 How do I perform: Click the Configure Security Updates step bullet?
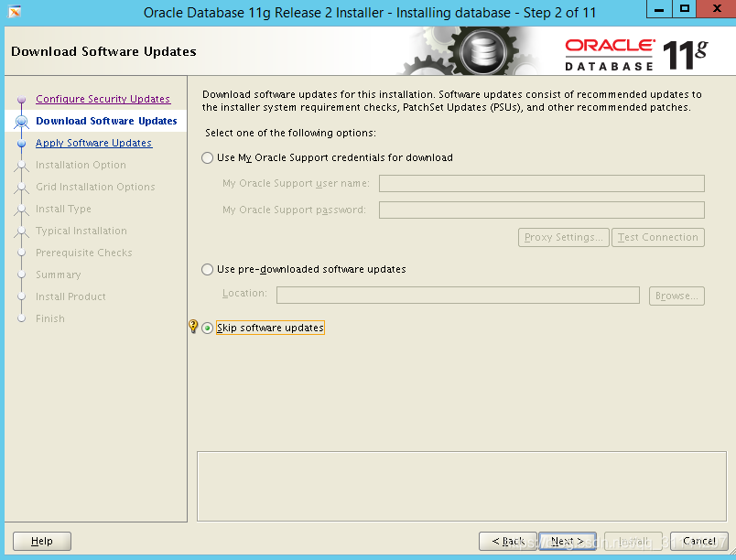[21, 100]
